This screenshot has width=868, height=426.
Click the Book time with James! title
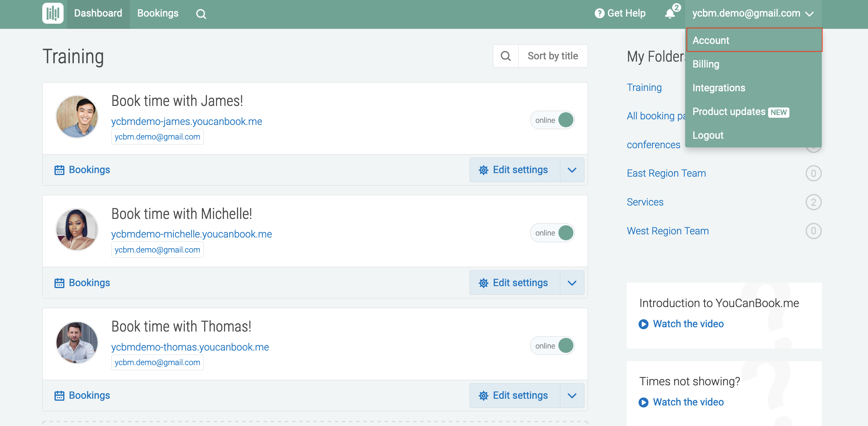pyautogui.click(x=177, y=101)
